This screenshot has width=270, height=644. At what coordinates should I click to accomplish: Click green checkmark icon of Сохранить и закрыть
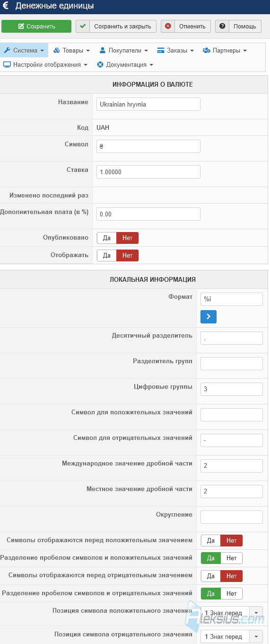(x=83, y=26)
